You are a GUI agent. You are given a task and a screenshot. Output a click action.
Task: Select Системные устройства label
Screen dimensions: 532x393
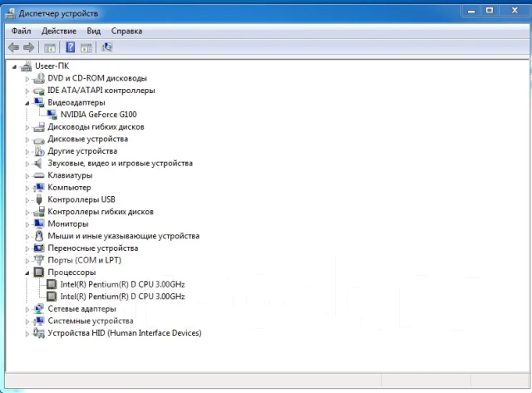[x=91, y=321]
